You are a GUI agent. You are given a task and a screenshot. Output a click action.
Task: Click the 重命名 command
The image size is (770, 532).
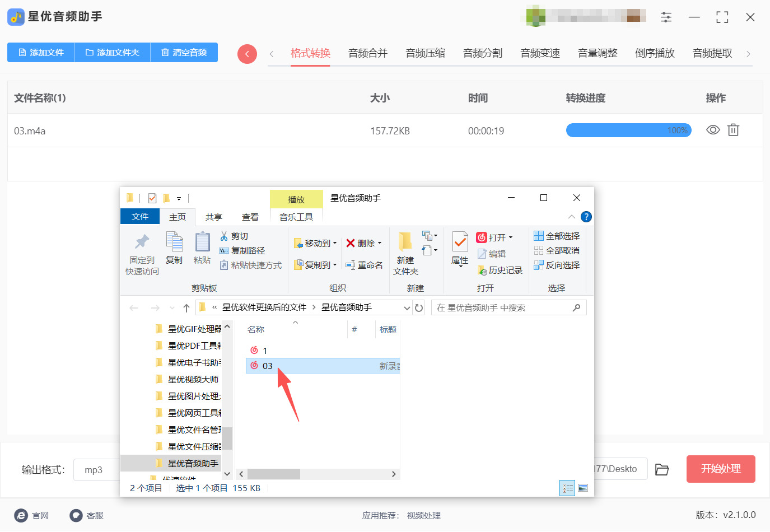364,265
